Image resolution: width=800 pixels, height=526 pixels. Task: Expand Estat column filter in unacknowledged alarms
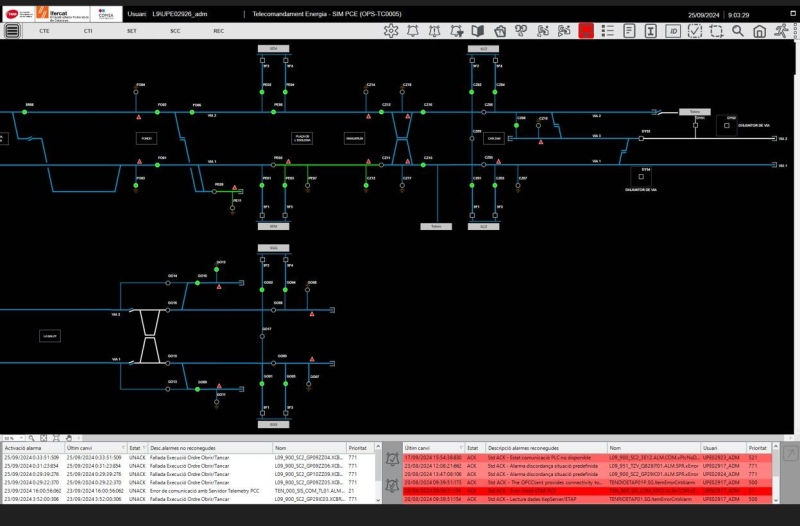[x=144, y=449]
